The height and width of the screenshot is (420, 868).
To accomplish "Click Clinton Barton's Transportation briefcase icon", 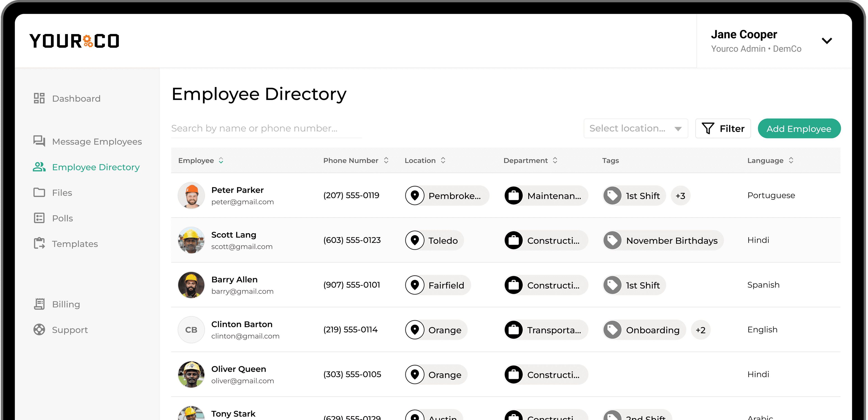I will (x=514, y=330).
